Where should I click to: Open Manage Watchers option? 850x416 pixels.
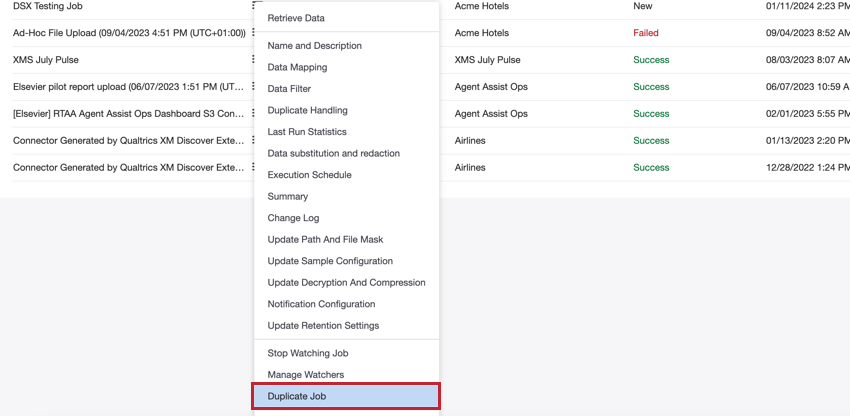(346, 375)
